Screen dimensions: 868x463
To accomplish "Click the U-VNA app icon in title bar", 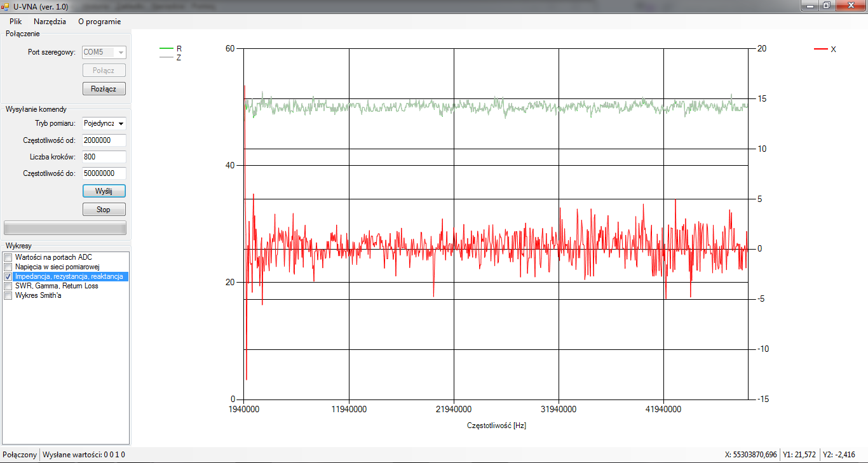I will pyautogui.click(x=5, y=6).
